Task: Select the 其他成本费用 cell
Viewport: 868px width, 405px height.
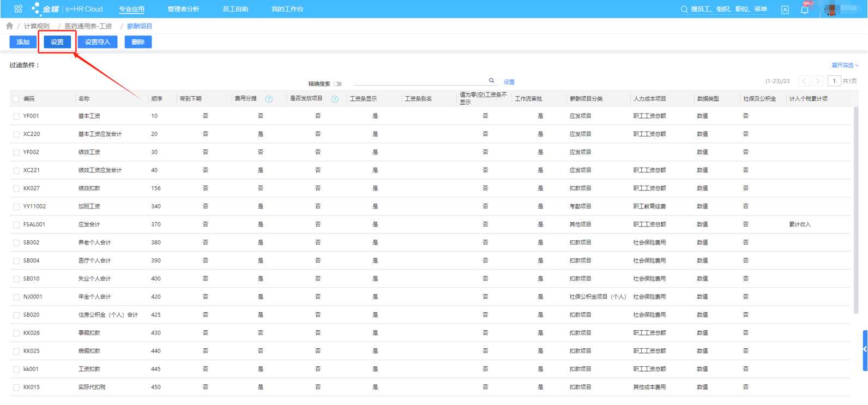Action: [x=649, y=388]
